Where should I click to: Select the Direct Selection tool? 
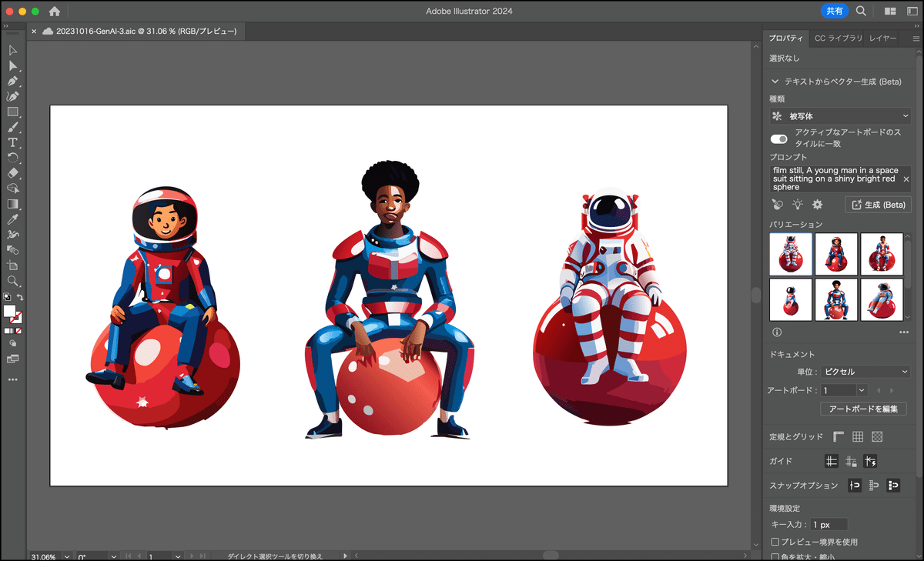click(x=13, y=65)
